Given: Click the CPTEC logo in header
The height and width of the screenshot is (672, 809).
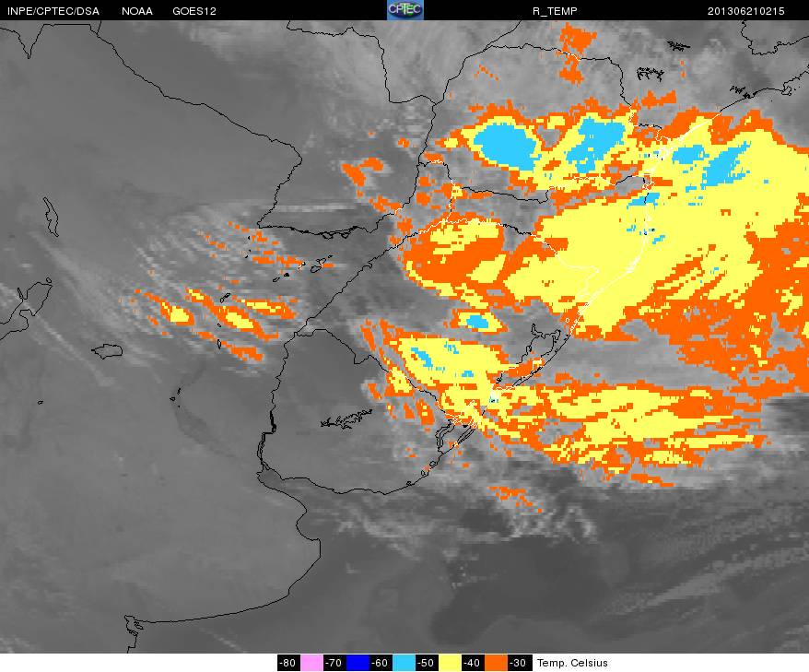Looking at the screenshot, I should click(405, 10).
